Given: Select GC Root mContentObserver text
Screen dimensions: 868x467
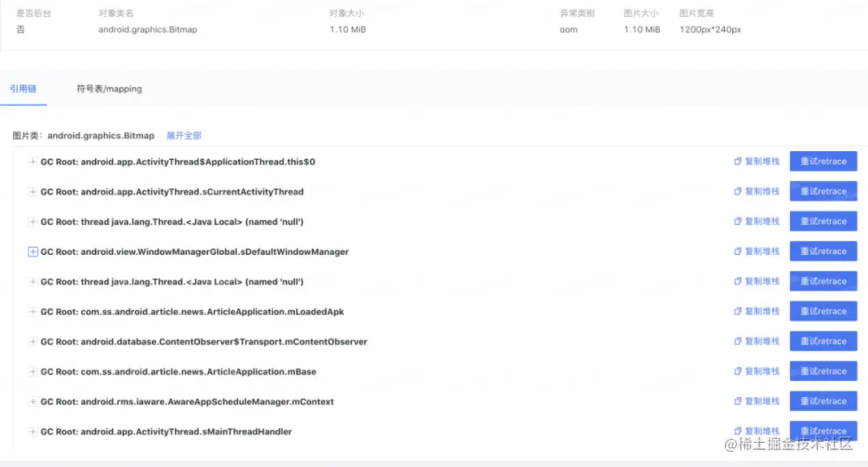Looking at the screenshot, I should pos(203,342).
